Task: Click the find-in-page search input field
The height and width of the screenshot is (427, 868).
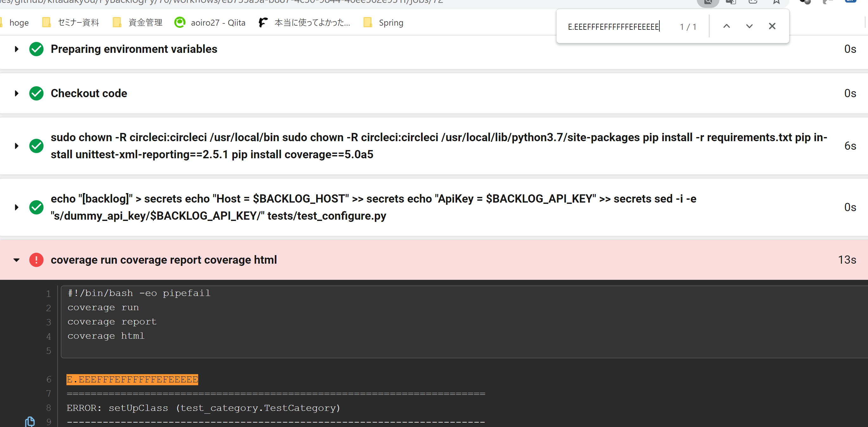Action: click(613, 26)
